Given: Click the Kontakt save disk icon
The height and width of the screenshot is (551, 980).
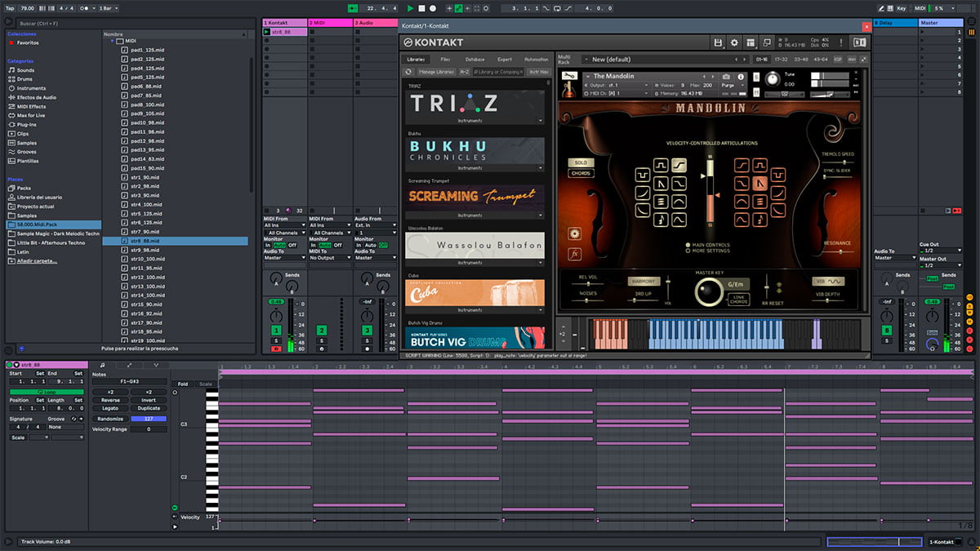Looking at the screenshot, I should (717, 42).
